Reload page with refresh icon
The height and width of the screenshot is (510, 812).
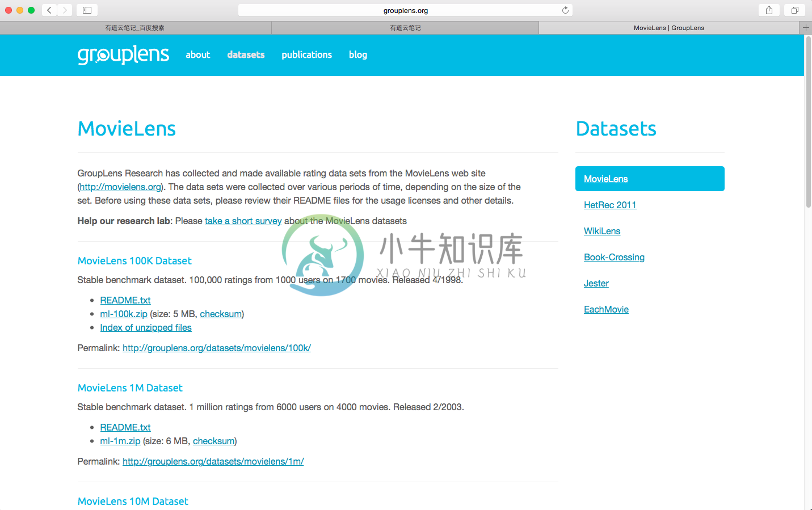(565, 10)
